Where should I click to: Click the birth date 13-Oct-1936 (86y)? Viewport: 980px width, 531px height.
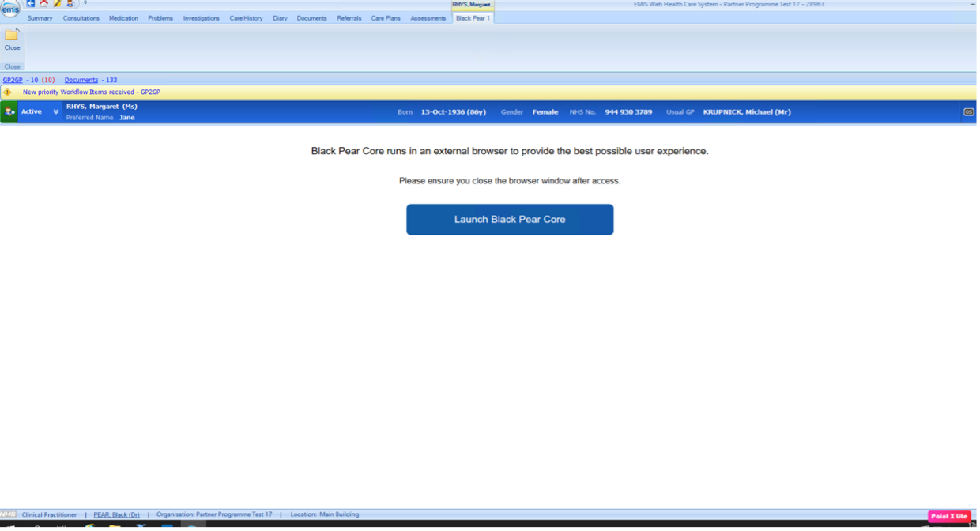pyautogui.click(x=453, y=112)
